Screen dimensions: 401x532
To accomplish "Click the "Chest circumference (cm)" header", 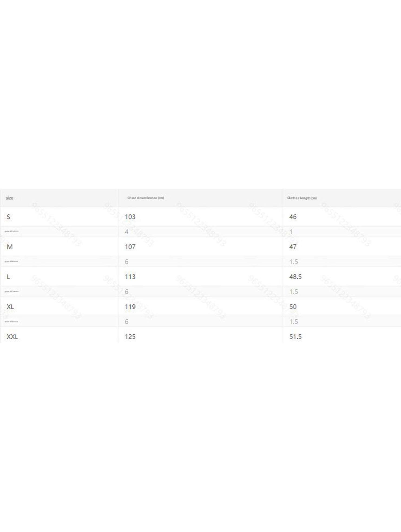I will pos(146,198).
